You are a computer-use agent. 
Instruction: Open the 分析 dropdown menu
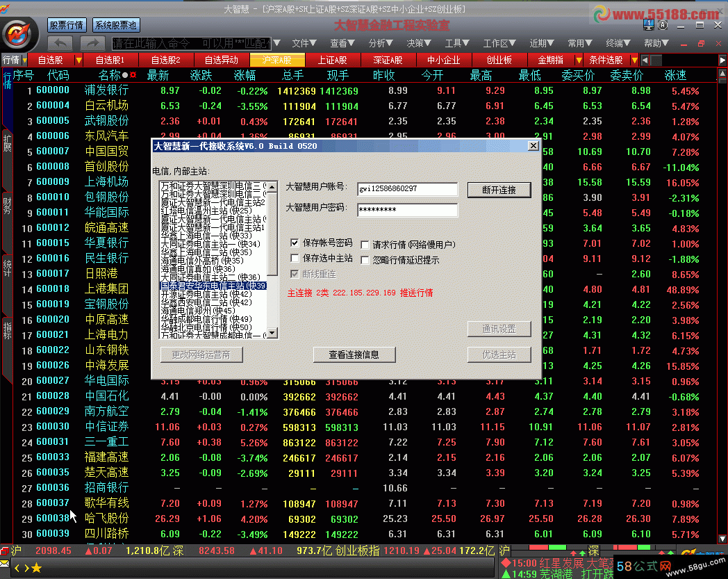[x=381, y=43]
